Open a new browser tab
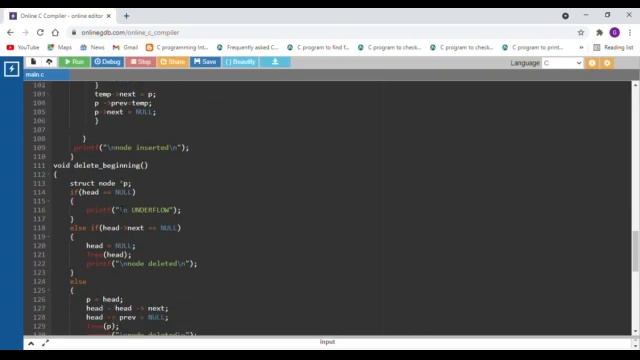 tap(127, 16)
